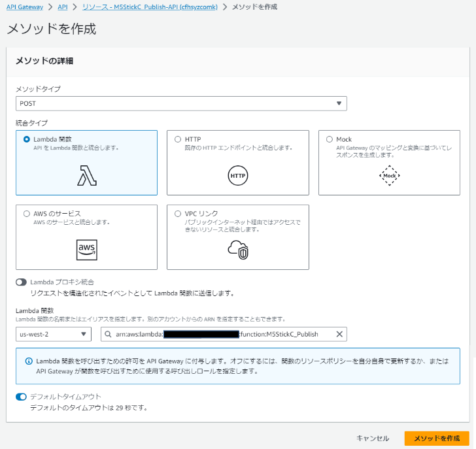
Task: Click the メソッドの詳細 section heading
Action: click(44, 61)
